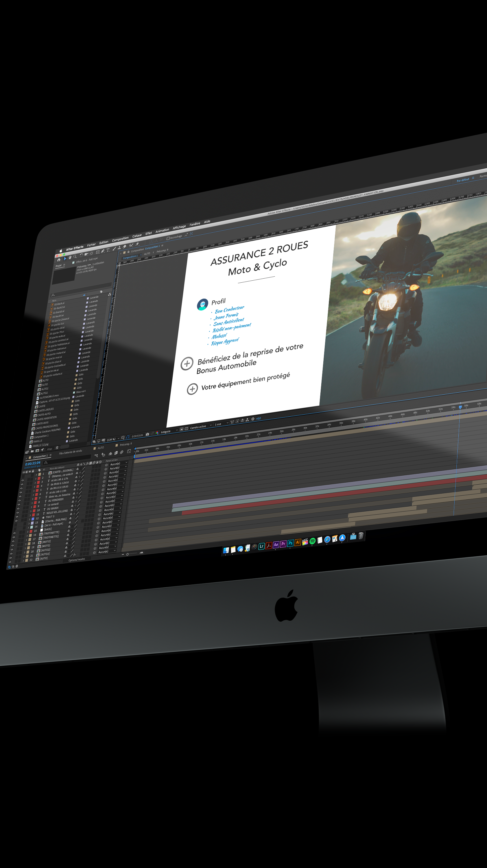
Task: Open the magnification (139 %) dropdown
Action: pos(113,439)
